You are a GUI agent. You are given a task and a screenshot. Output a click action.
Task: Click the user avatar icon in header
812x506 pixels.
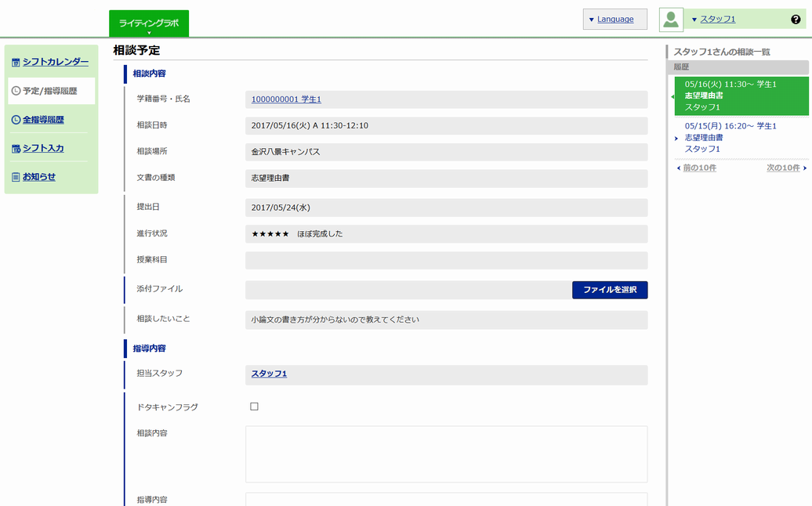[x=671, y=20]
